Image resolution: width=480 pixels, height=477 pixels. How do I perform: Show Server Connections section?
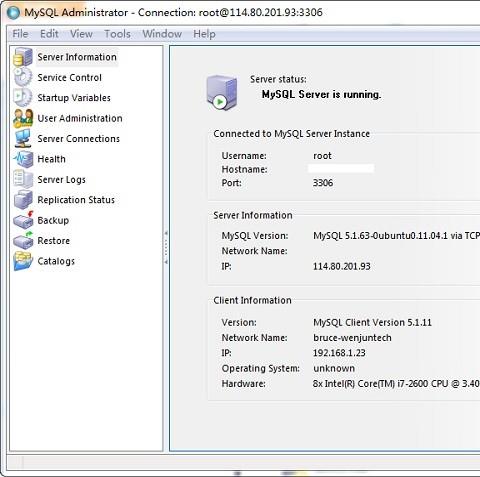(x=79, y=139)
